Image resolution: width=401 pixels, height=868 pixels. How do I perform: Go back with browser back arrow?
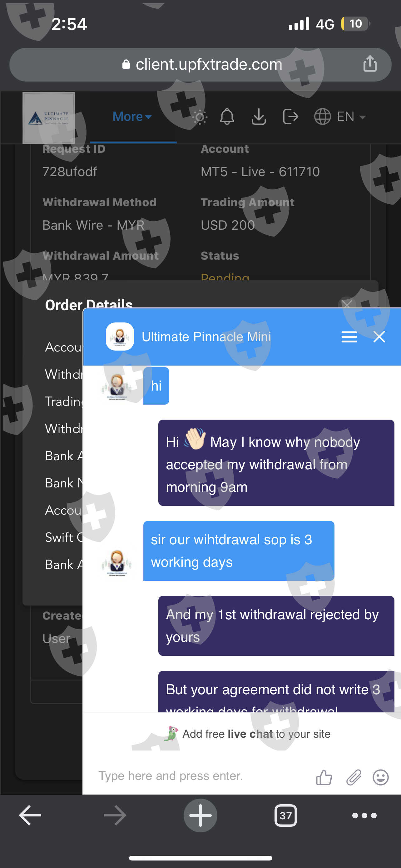pyautogui.click(x=30, y=816)
